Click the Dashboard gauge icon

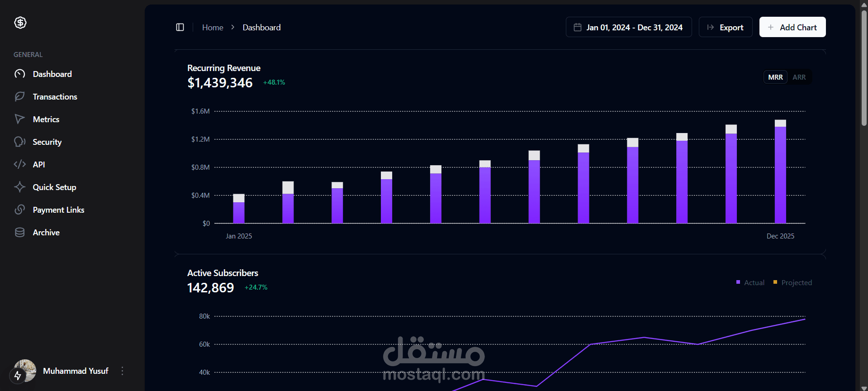click(19, 74)
